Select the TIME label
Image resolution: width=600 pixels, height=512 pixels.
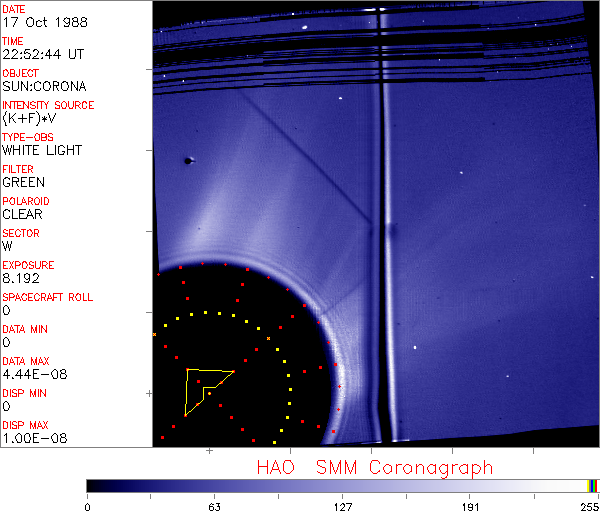click(13, 41)
